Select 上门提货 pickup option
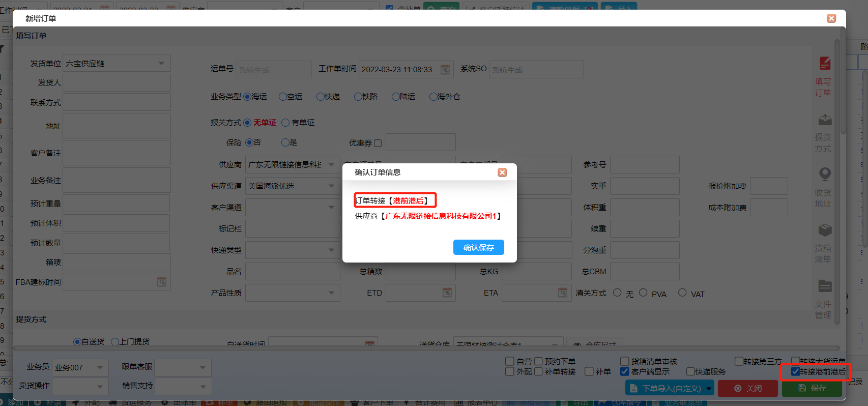The height and width of the screenshot is (406, 868). [x=115, y=342]
